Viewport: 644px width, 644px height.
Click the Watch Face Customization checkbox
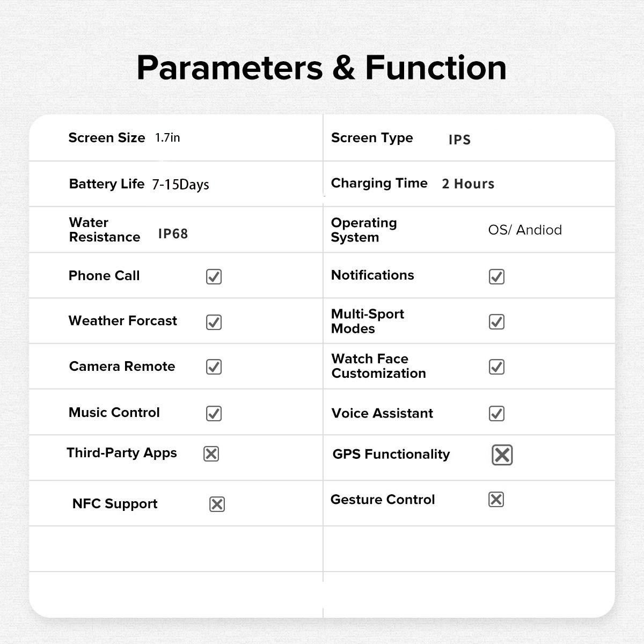coord(496,367)
